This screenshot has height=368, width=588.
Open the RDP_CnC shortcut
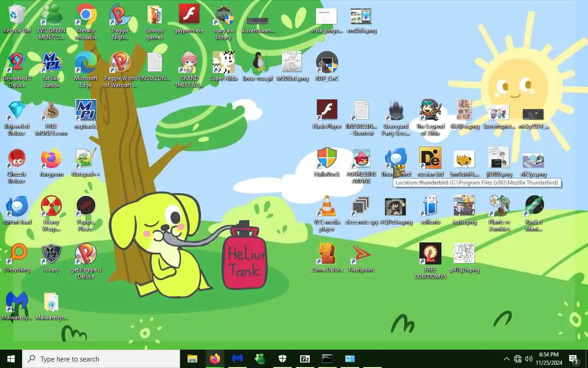(327, 67)
